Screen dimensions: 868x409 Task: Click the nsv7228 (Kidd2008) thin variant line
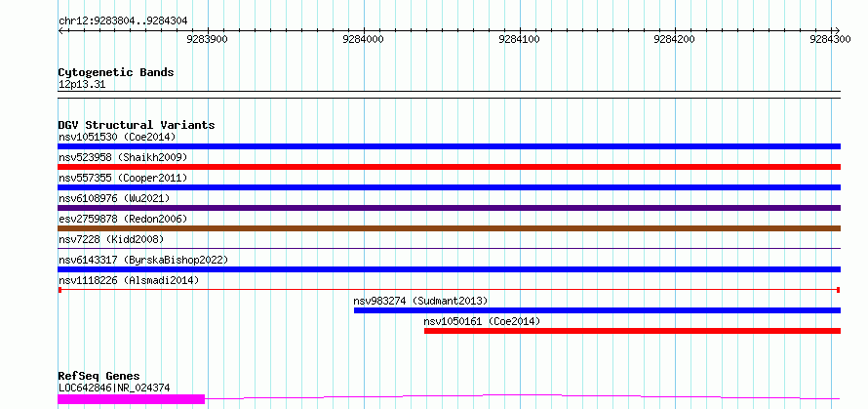[x=449, y=248]
